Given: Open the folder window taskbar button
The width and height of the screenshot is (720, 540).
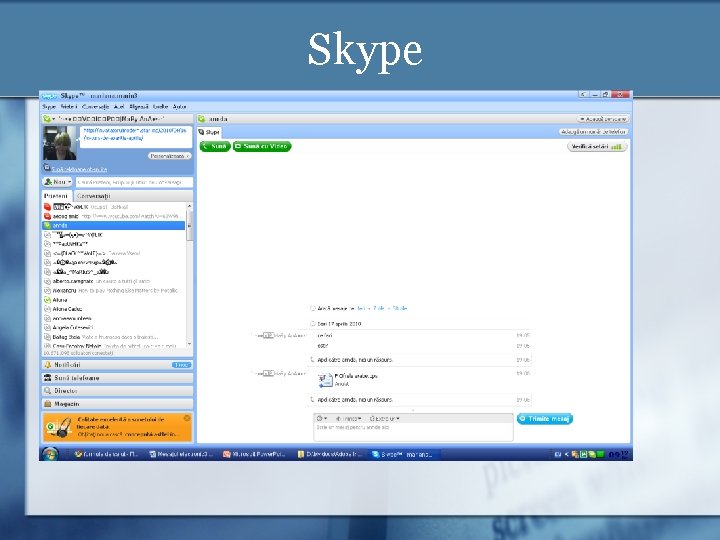Looking at the screenshot, I should (x=329, y=454).
